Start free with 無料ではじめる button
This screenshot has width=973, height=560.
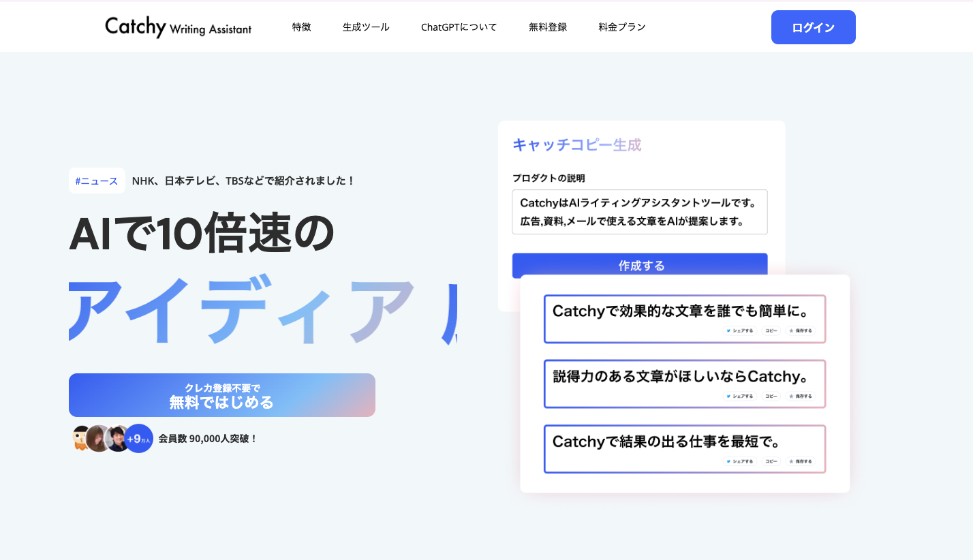(x=222, y=395)
